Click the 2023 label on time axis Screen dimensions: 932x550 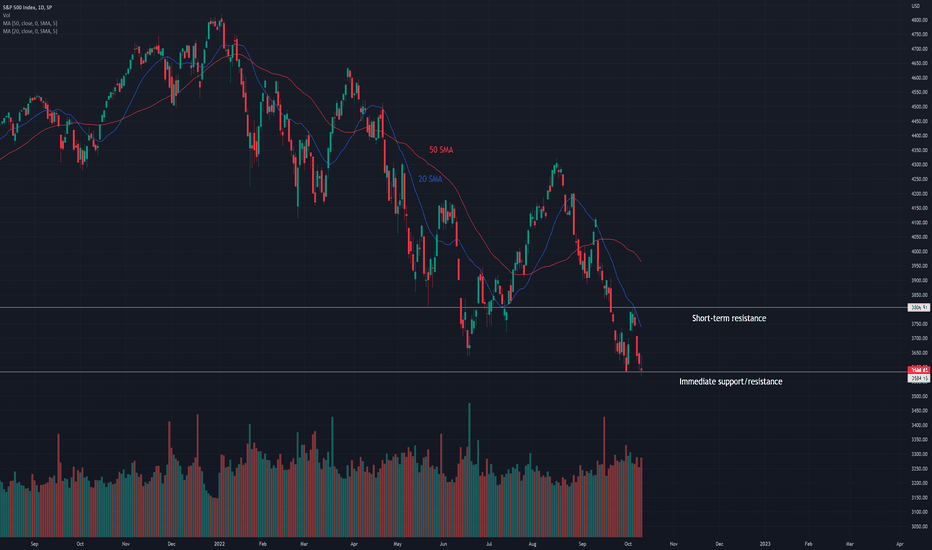click(x=765, y=543)
